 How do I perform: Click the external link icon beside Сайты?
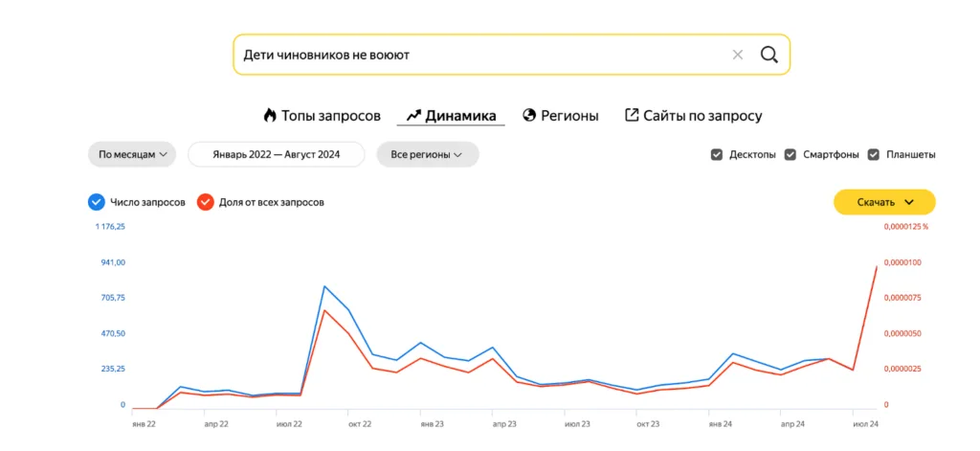coord(632,116)
